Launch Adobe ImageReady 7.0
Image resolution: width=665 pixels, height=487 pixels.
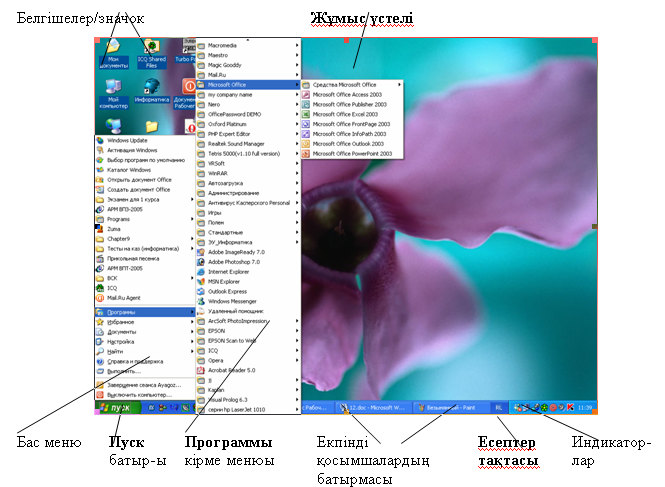(x=248, y=252)
